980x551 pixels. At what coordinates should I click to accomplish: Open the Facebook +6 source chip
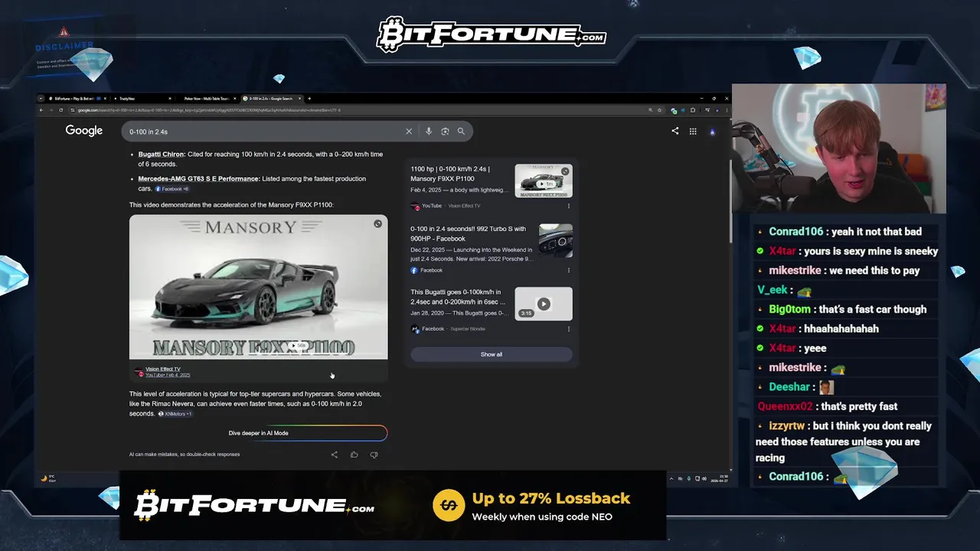tap(172, 188)
